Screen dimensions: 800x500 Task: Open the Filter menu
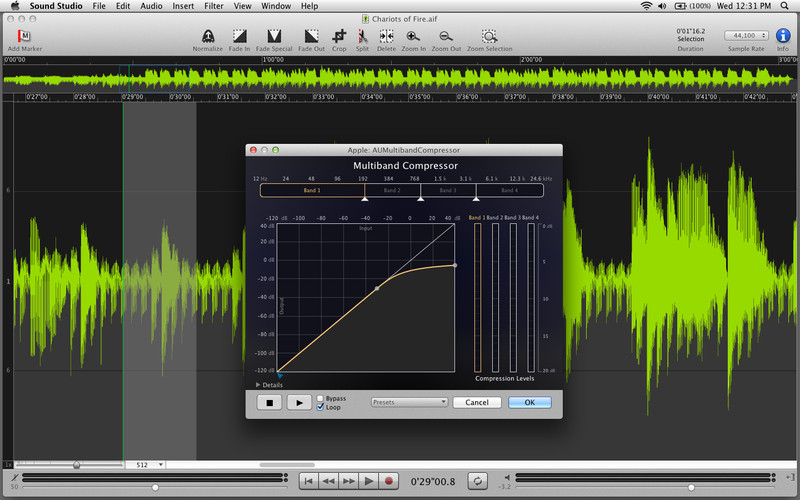(213, 6)
